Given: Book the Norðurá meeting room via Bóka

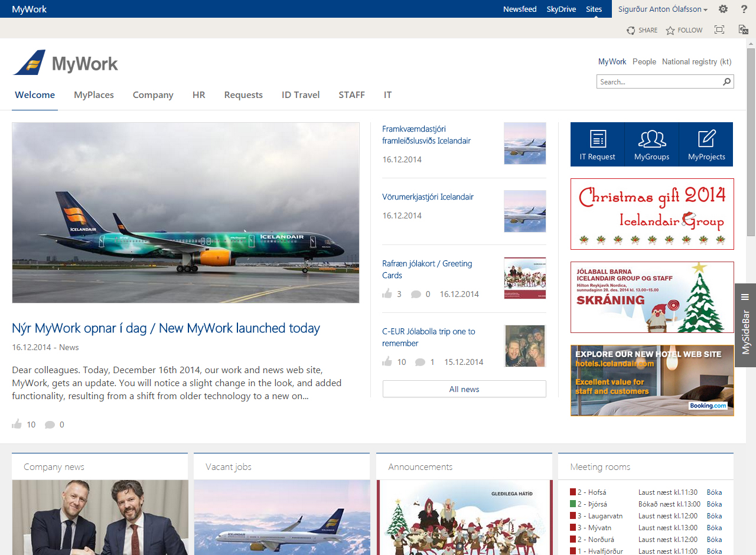Looking at the screenshot, I should pyautogui.click(x=714, y=540).
